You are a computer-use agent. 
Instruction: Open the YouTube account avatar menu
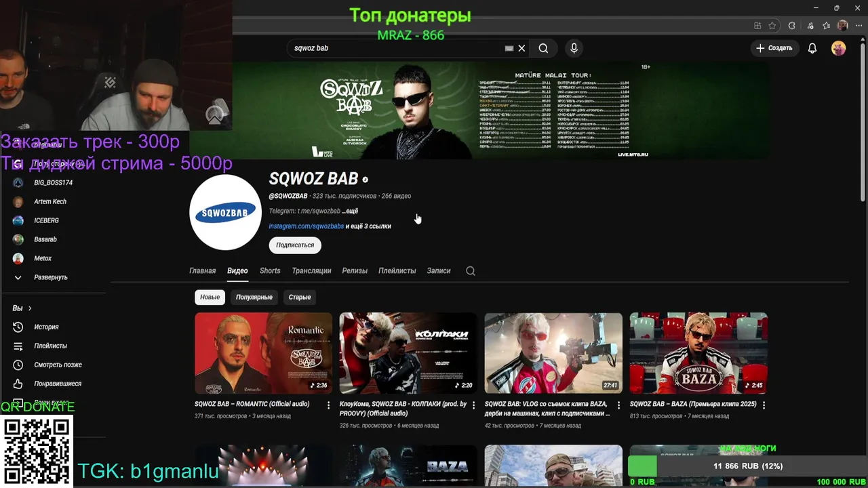point(839,48)
